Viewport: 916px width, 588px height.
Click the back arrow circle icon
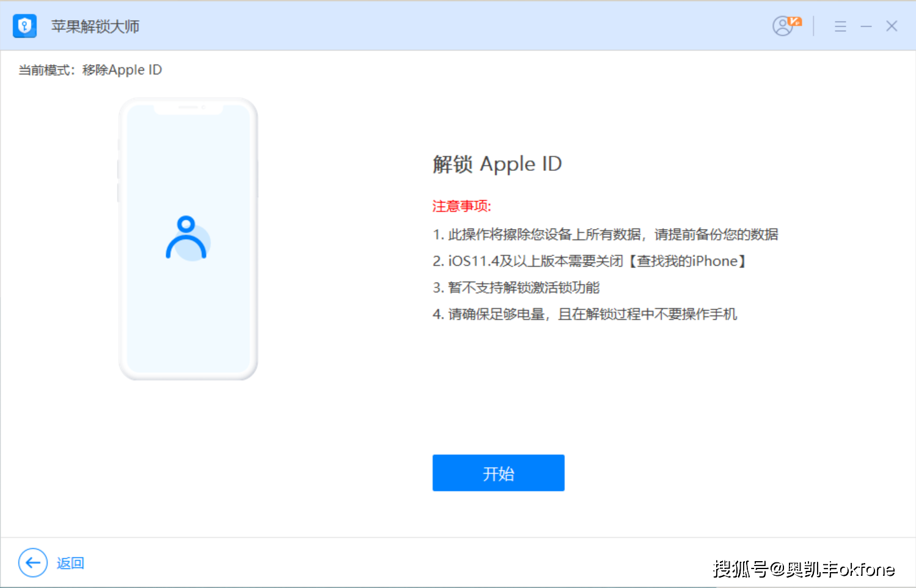coord(32,563)
